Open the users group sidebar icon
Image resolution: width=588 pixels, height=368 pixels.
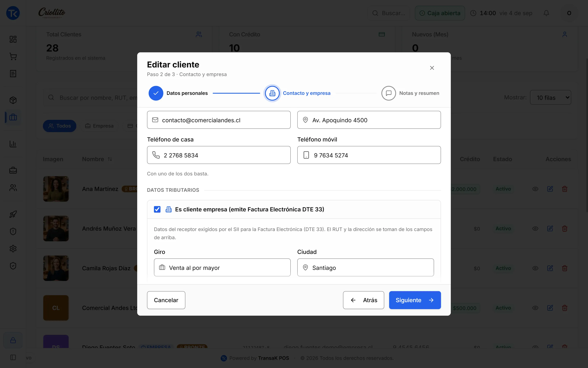(13, 188)
